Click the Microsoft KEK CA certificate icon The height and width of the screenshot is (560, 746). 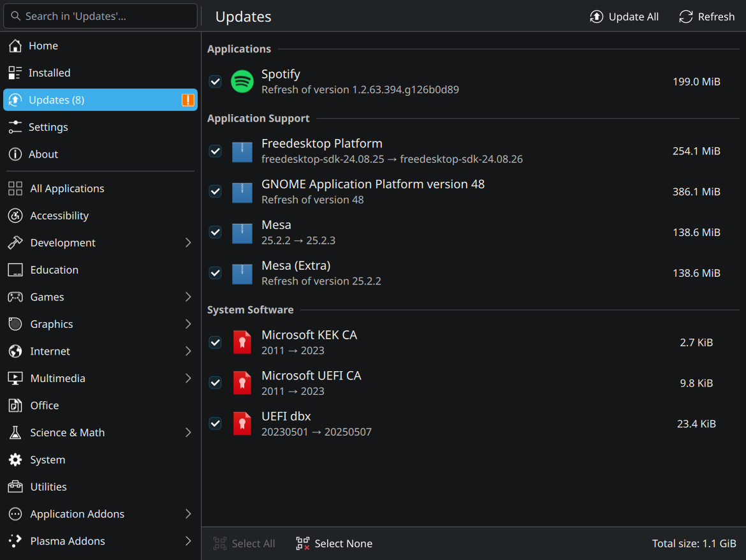[x=242, y=343]
